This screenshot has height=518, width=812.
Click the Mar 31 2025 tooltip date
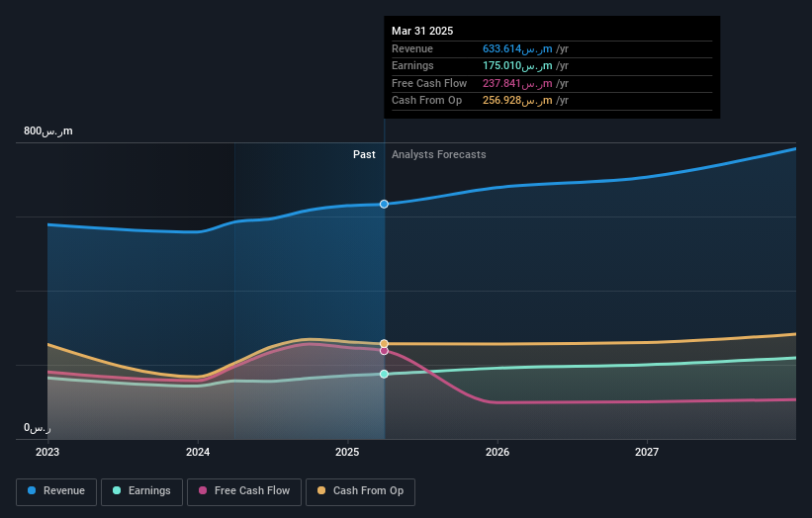point(422,31)
